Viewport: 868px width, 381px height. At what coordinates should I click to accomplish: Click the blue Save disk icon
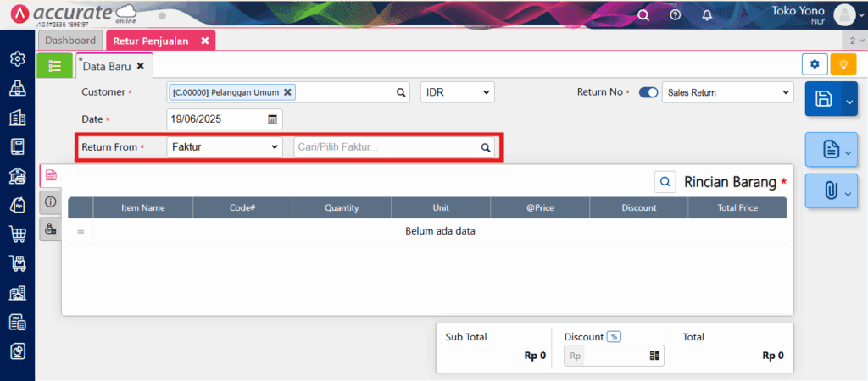822,100
